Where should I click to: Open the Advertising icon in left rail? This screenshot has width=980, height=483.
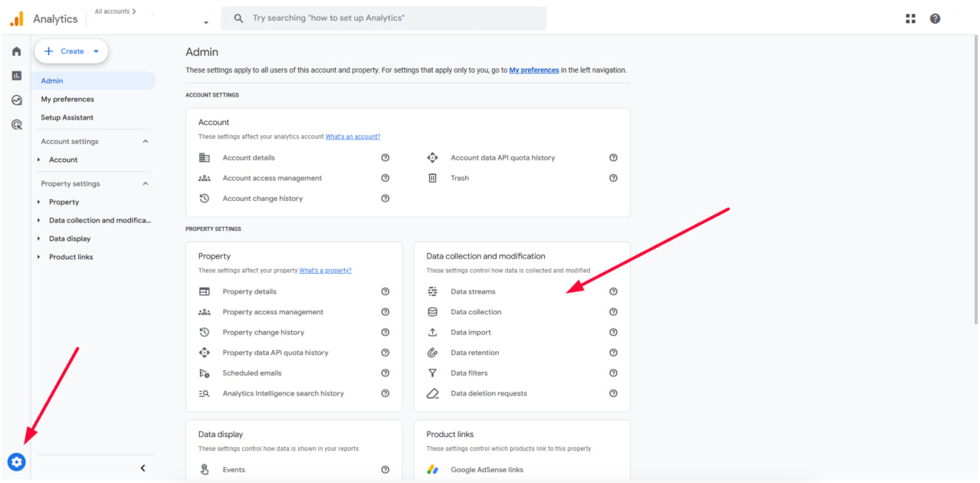[16, 125]
